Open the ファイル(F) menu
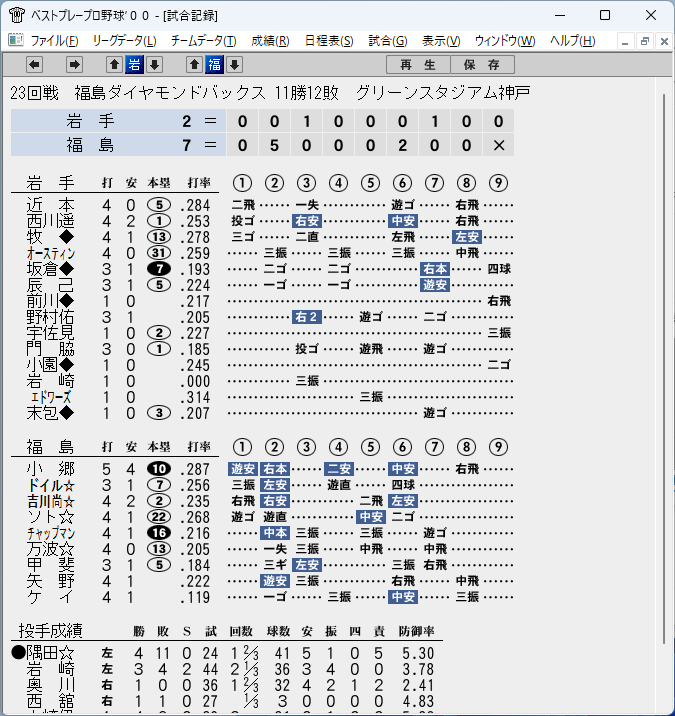 (54, 41)
